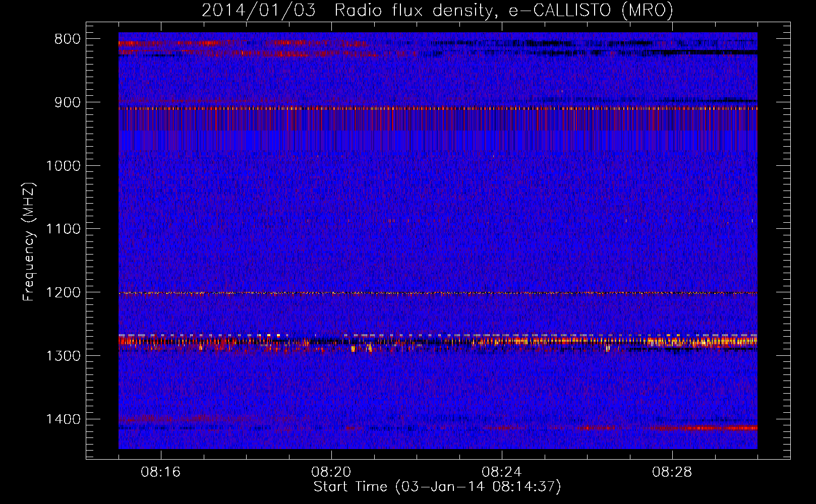Click the 08:24 time axis label
Screen dimensions: 816x504
point(502,472)
